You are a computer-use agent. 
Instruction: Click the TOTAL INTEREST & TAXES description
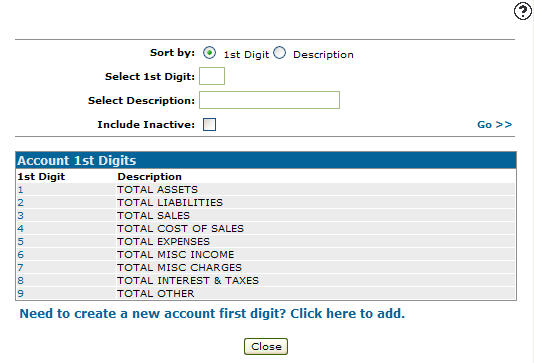click(188, 280)
